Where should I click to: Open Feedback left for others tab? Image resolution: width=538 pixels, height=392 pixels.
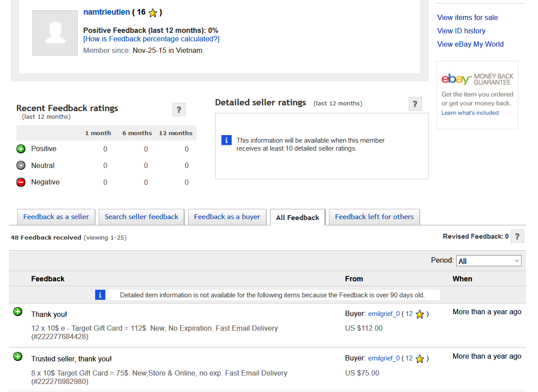[x=374, y=217]
